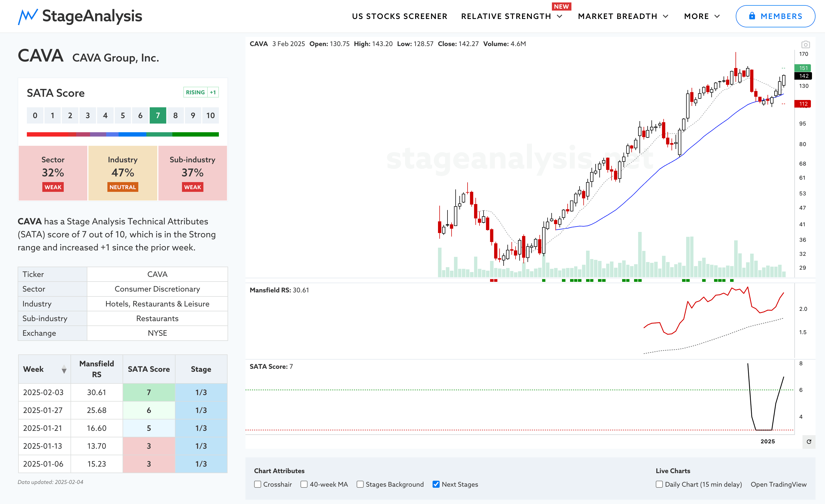Click Mansfield RS value 25.68
Screen dimensions: 825x504
click(x=97, y=410)
